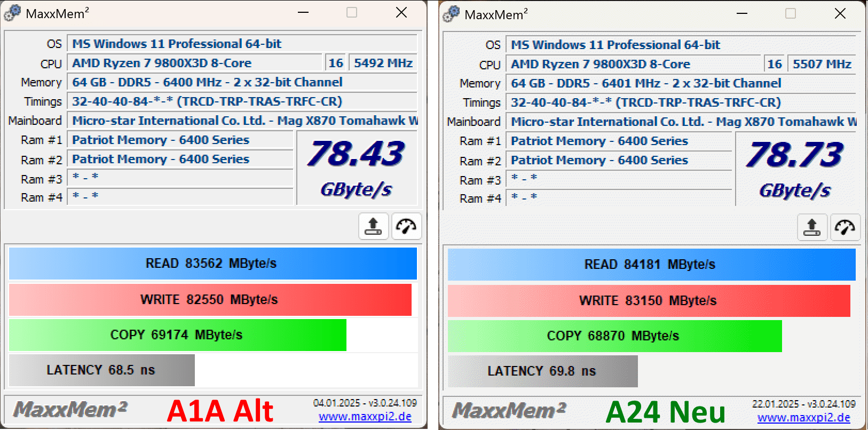Image resolution: width=868 pixels, height=430 pixels.
Task: Click Ram #2 Patriot Memory field, right window
Action: [x=619, y=160]
